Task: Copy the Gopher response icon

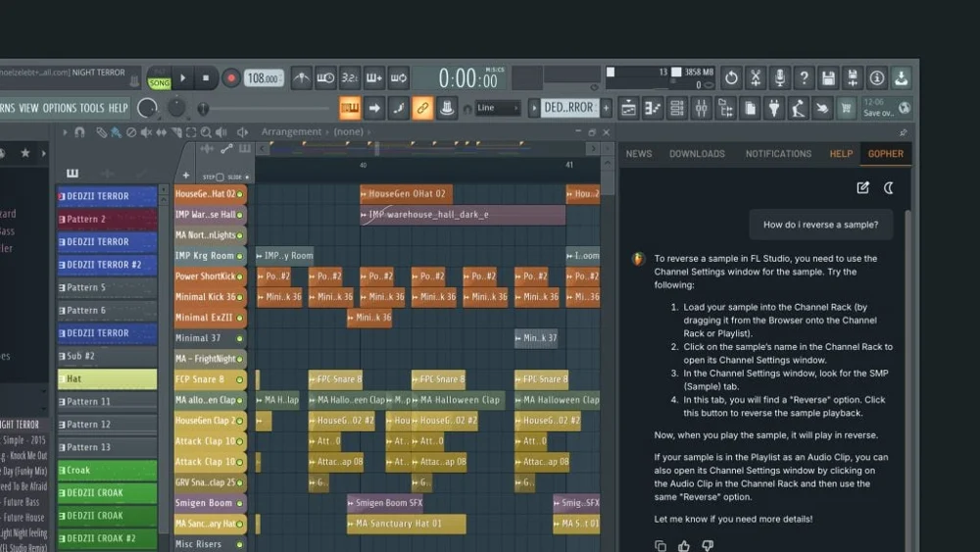Action: tap(660, 546)
